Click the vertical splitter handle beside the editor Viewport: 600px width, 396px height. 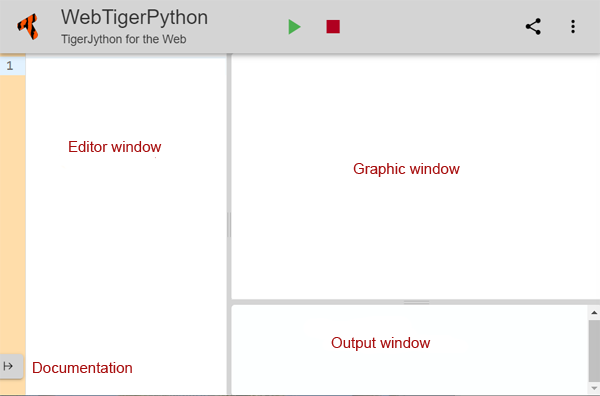tap(229, 225)
